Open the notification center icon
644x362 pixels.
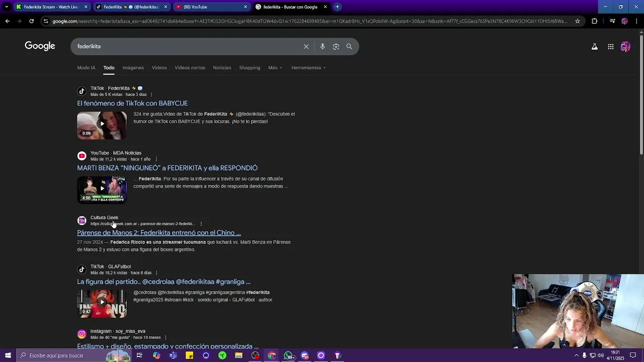click(x=633, y=355)
